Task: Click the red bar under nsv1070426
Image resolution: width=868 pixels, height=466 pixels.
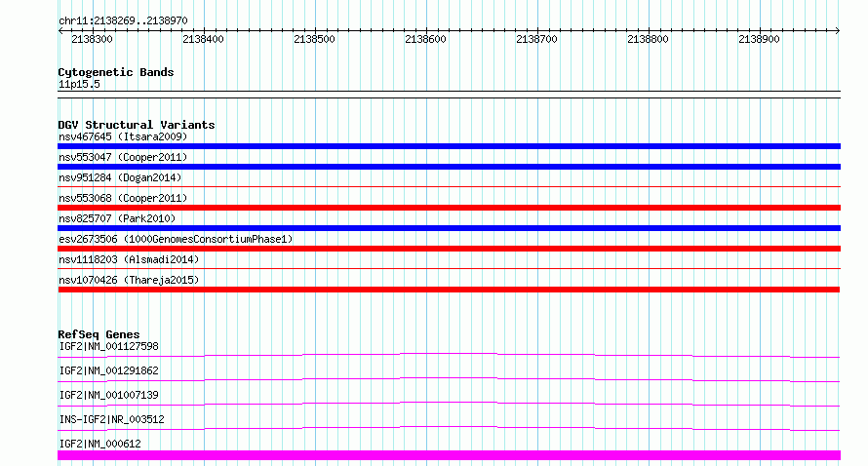Action: [449, 290]
